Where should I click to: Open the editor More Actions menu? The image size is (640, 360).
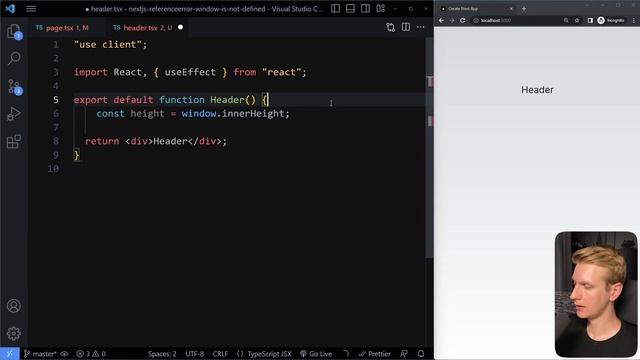[420, 27]
